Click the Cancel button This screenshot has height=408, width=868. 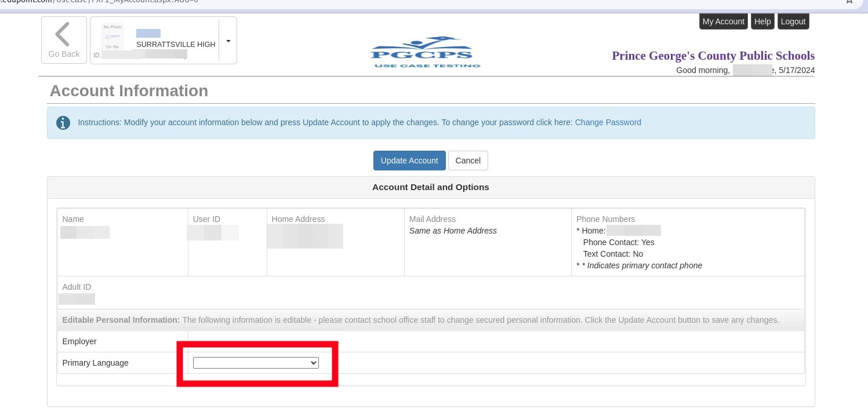point(467,161)
